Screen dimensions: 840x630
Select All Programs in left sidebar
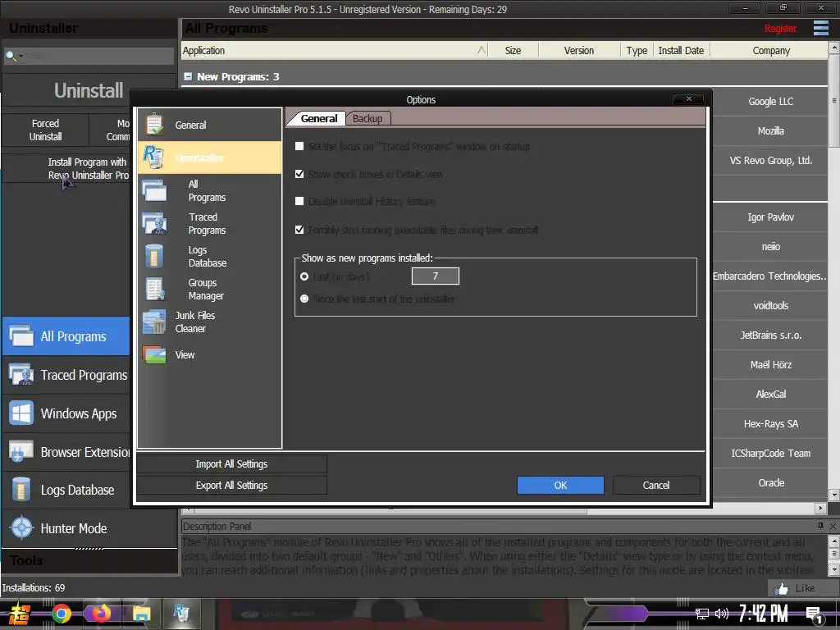coord(66,336)
